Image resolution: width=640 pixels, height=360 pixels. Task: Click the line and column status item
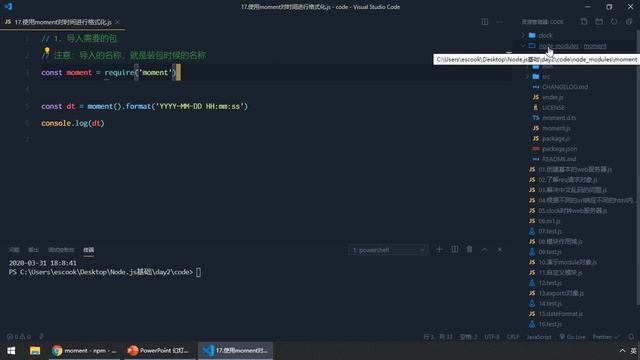pos(438,337)
